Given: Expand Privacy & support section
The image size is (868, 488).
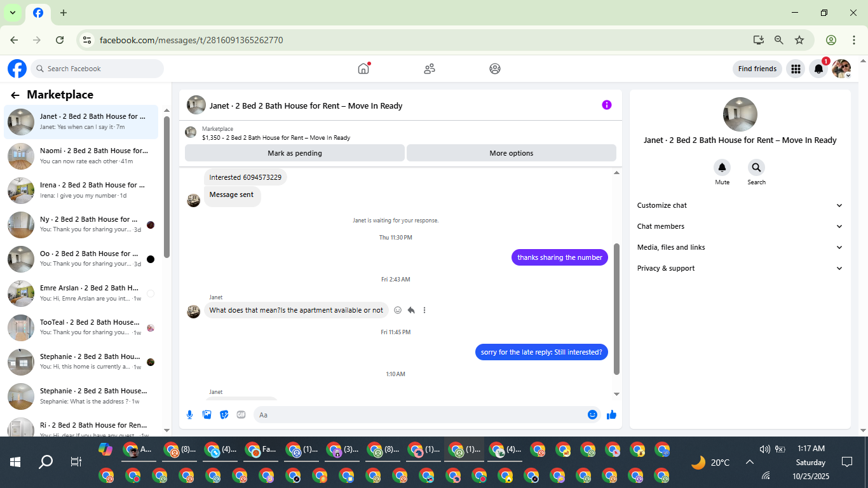Looking at the screenshot, I should click(x=740, y=268).
